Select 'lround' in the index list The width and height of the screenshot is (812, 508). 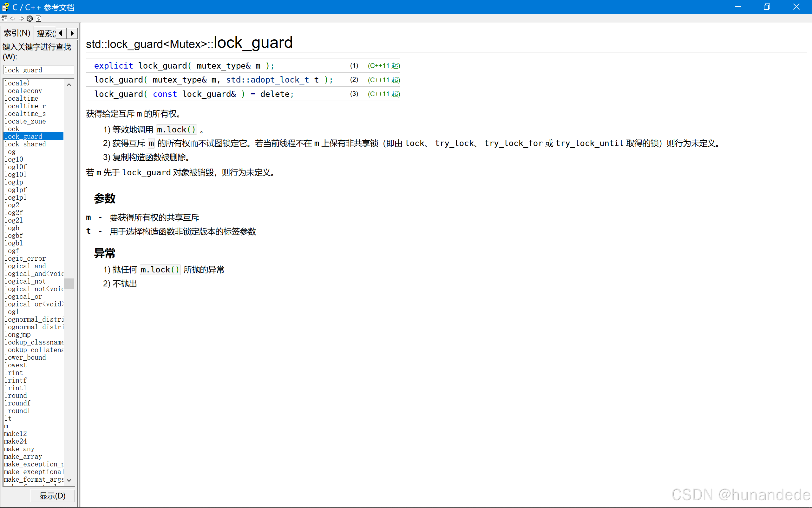pos(16,396)
